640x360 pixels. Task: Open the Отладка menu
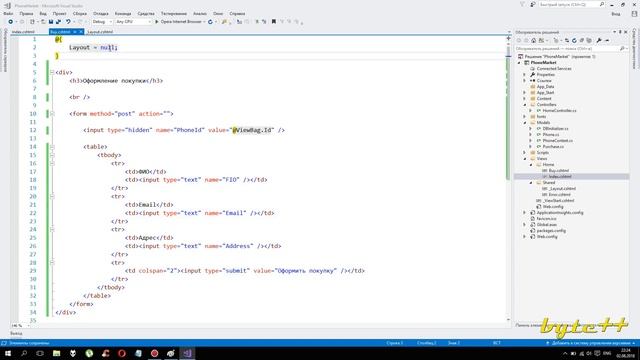100,13
